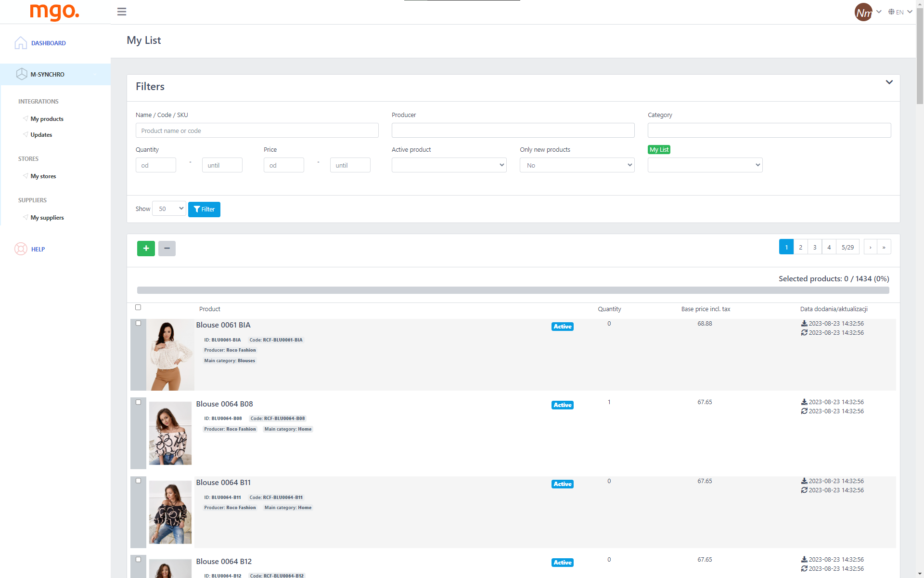Viewport: 924px width, 578px height.
Task: Open Blouse 0064 B08 product thumbnail
Action: click(170, 433)
